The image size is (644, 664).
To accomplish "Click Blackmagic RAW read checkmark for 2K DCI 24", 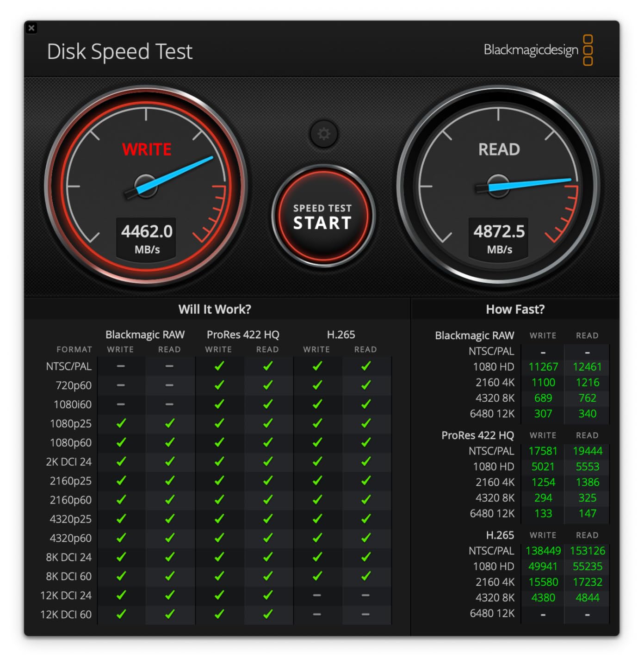I will click(170, 461).
